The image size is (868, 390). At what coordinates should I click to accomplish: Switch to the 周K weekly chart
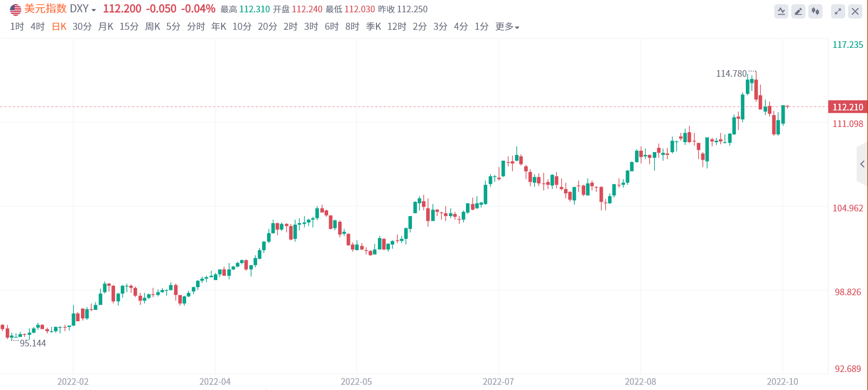(x=152, y=27)
